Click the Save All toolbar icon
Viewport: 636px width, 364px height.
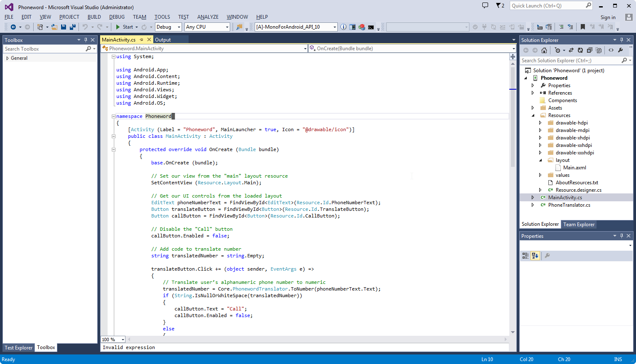[72, 27]
